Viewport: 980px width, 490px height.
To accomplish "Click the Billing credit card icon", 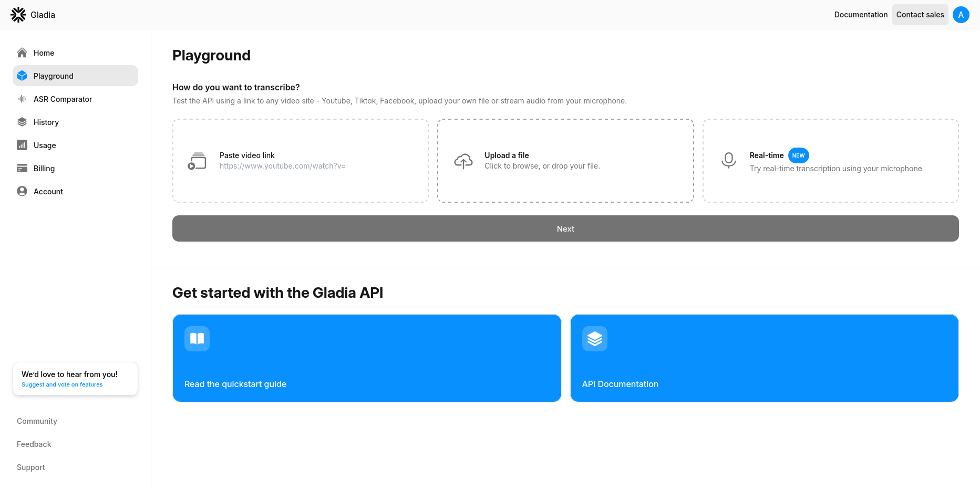I will (22, 168).
